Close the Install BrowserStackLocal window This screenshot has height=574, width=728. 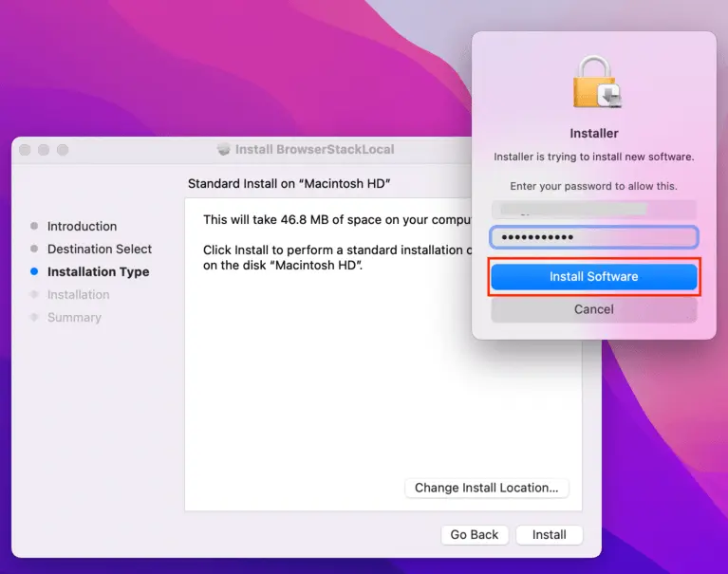(26, 150)
